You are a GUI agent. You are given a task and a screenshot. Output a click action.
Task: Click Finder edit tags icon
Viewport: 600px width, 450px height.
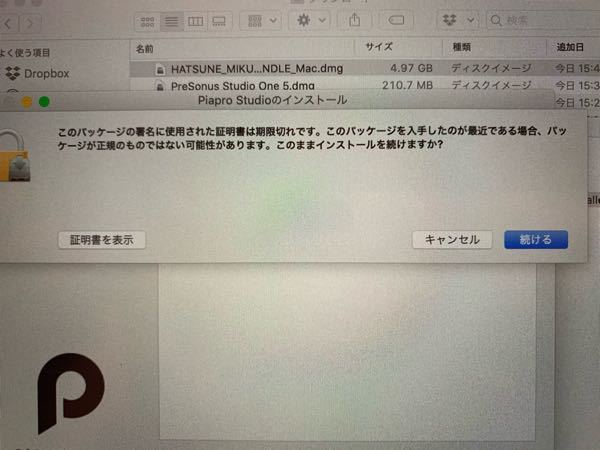(396, 20)
